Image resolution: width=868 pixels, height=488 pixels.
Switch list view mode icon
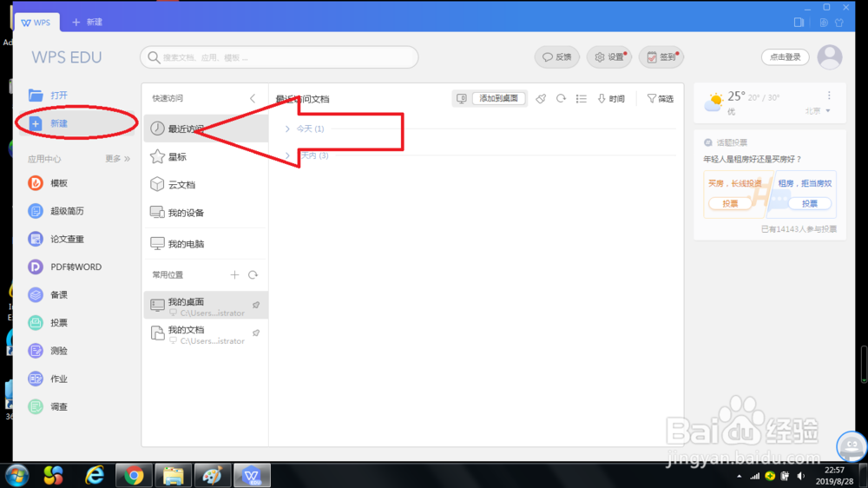(x=581, y=99)
